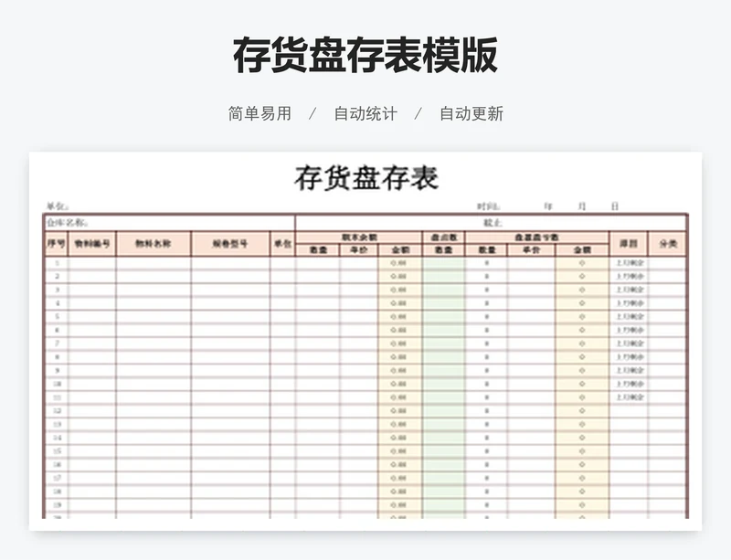The image size is (731, 560).
Task: Select the 截止 cell
Action: pyautogui.click(x=492, y=223)
